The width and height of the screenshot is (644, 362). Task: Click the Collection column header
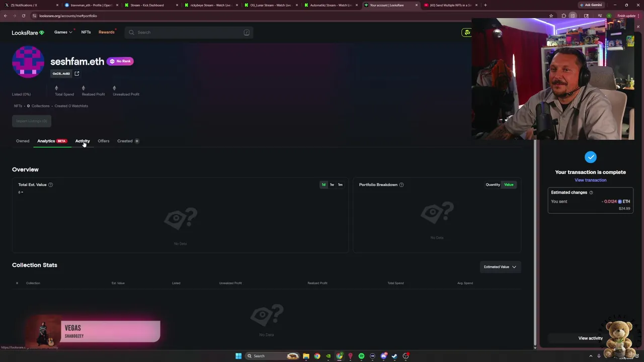point(33,283)
